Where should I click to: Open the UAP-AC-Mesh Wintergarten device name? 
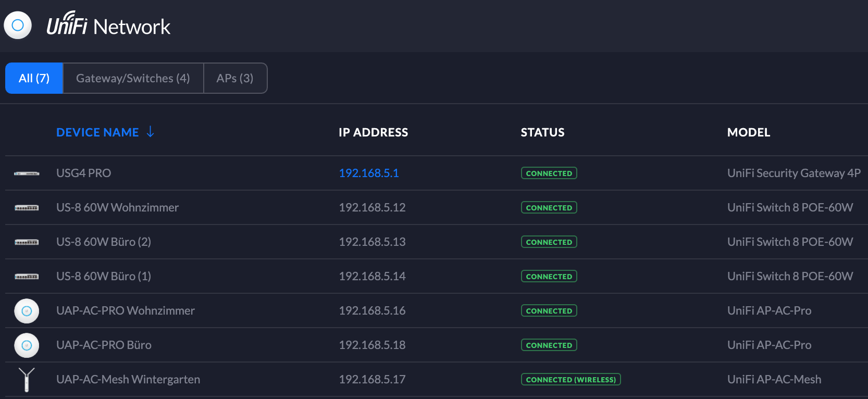point(128,379)
